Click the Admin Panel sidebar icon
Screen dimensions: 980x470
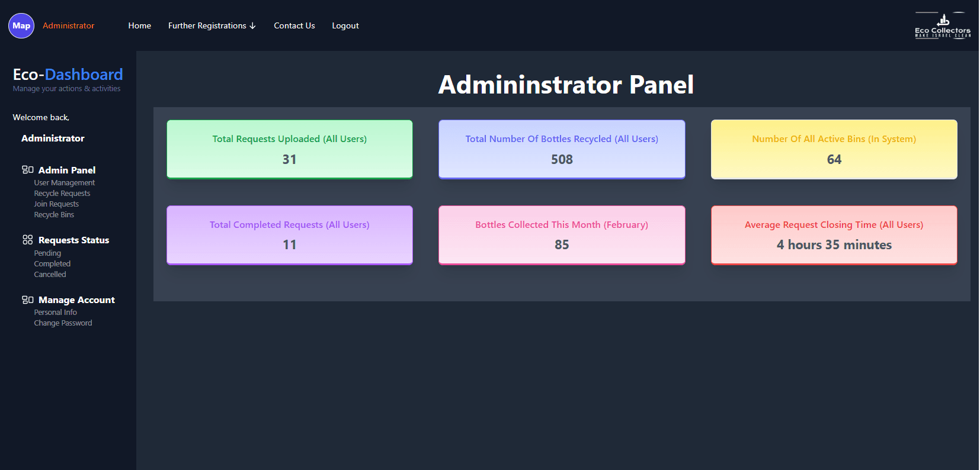pyautogui.click(x=28, y=170)
